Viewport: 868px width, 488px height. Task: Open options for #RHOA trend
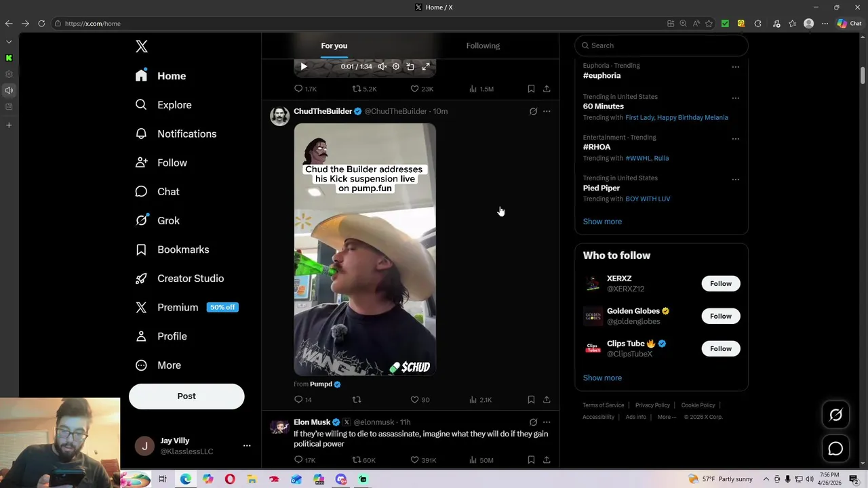[736, 138]
